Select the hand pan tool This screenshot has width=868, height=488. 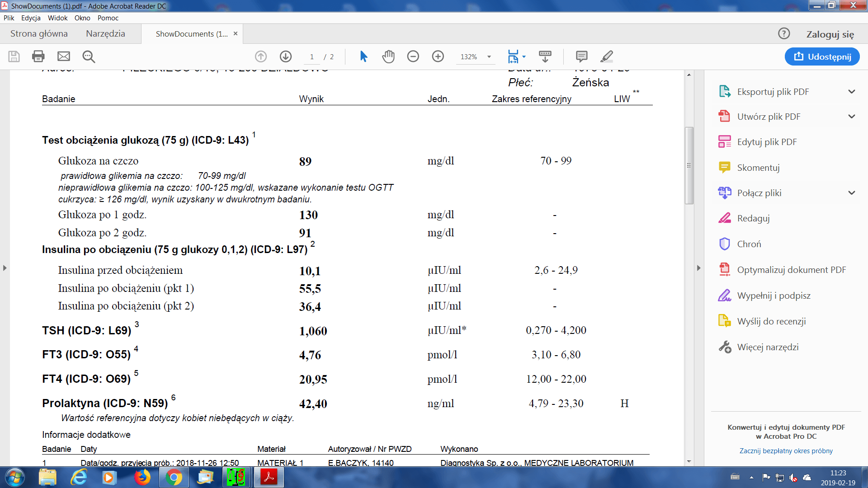[x=388, y=56]
